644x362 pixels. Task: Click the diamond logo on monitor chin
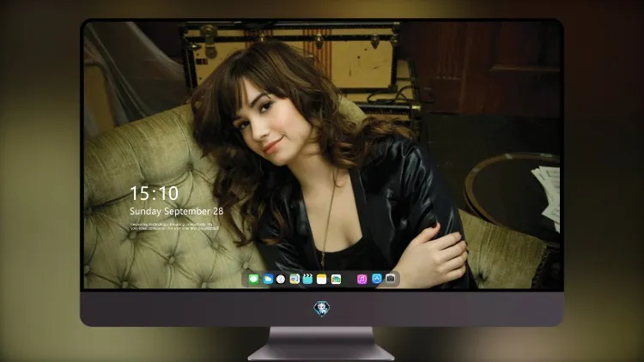pos(322,308)
